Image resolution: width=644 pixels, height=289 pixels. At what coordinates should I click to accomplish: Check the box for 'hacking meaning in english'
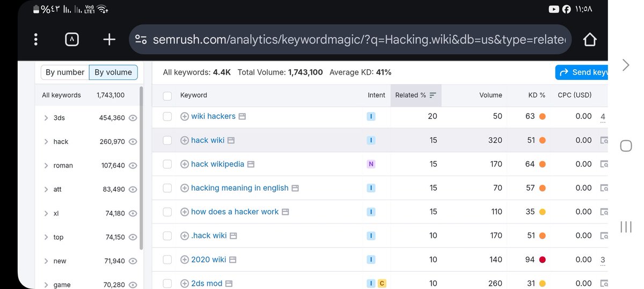point(167,188)
